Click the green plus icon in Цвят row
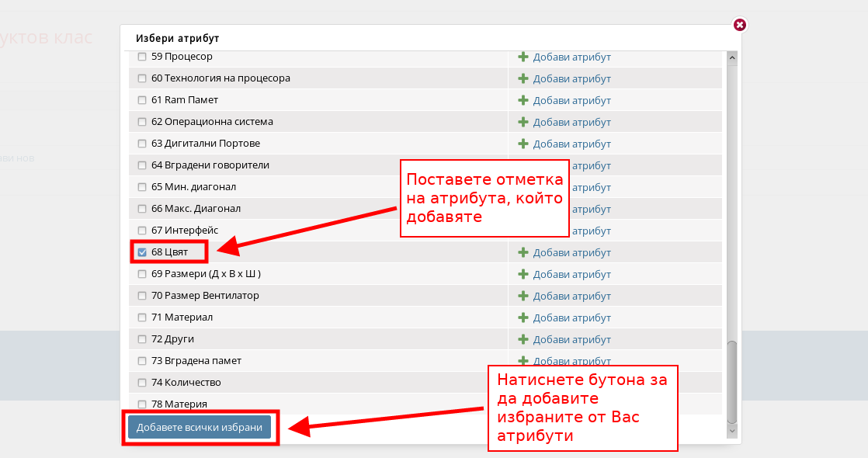 pos(523,252)
